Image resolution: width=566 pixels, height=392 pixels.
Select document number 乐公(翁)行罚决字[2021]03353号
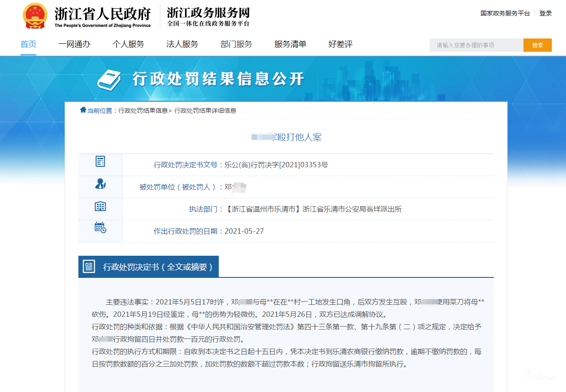click(x=276, y=165)
